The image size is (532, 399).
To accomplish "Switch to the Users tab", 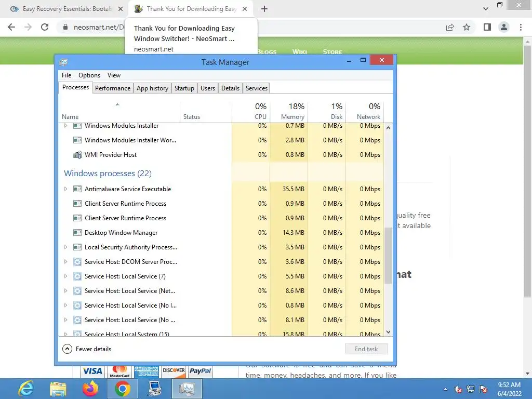I will pos(208,88).
